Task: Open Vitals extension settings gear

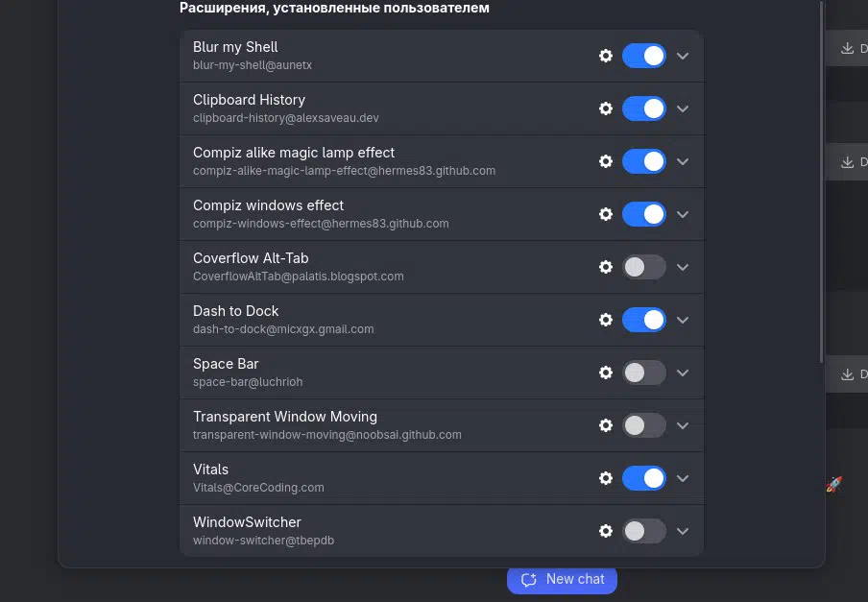Action: pos(606,478)
